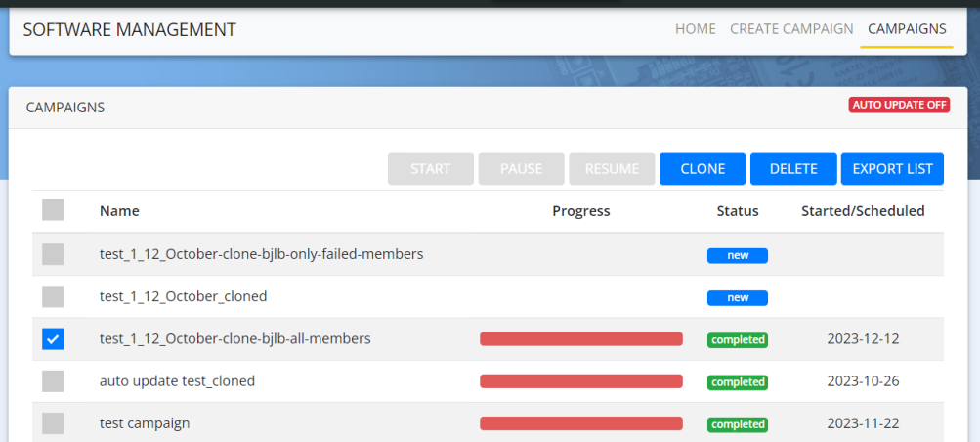Select the test campaign row checkbox

53,423
